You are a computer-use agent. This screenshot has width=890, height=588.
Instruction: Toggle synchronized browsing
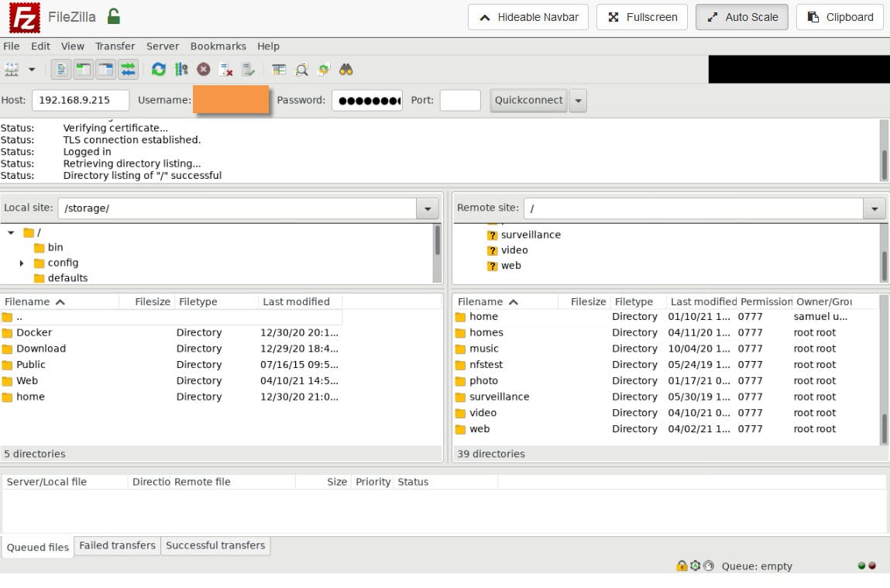pyautogui.click(x=324, y=69)
